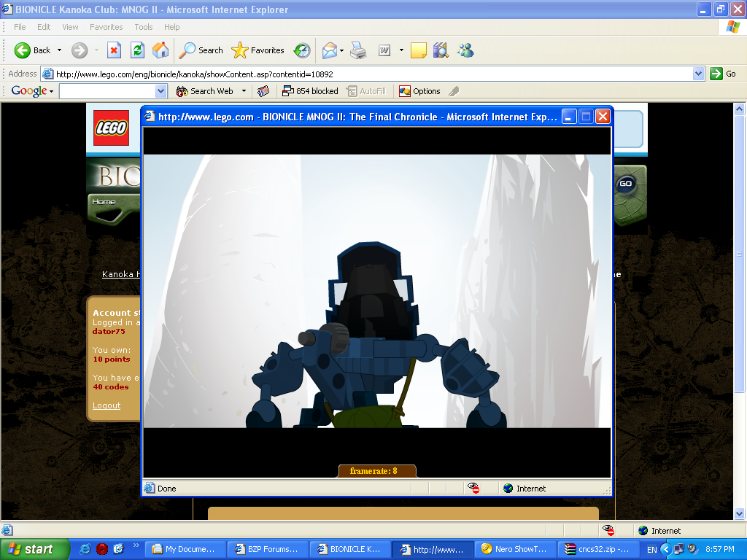Screen dimensions: 747x560
Task: Open the Help menu
Action: click(172, 27)
